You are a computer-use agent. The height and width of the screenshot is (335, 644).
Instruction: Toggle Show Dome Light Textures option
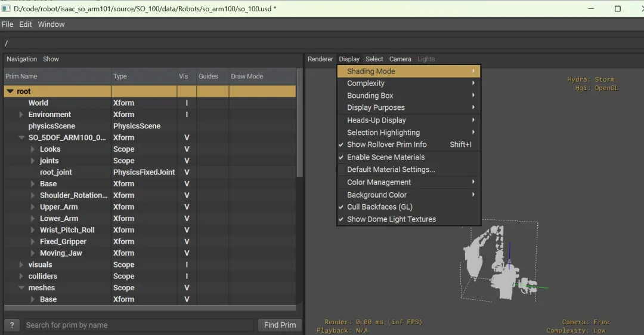pos(408,219)
